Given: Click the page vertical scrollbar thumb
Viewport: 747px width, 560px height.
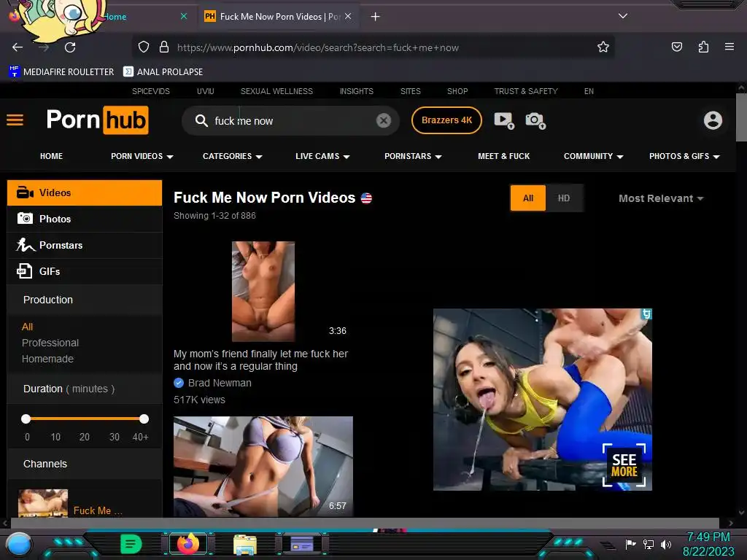Looking at the screenshot, I should pyautogui.click(x=741, y=117).
